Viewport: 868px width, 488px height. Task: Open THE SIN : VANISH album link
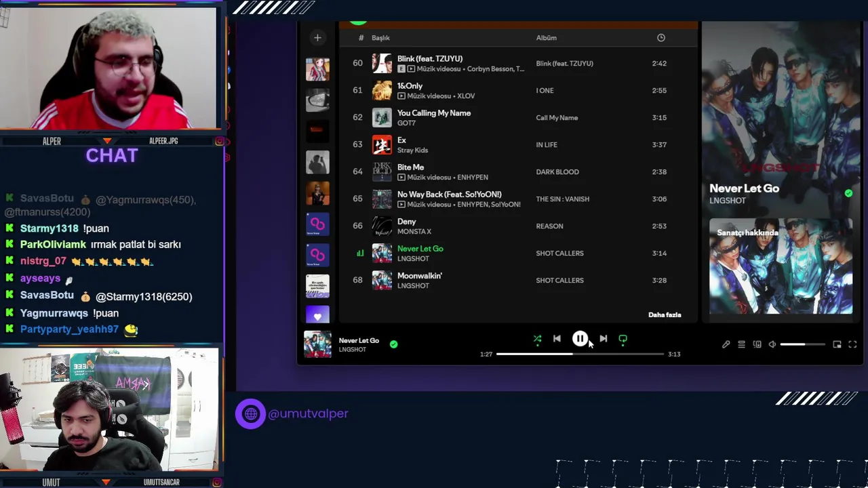[x=562, y=199]
